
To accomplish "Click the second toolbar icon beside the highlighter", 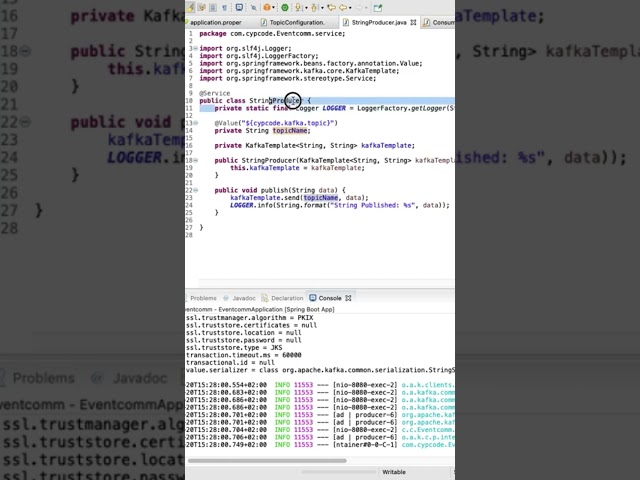I will click(202, 7).
